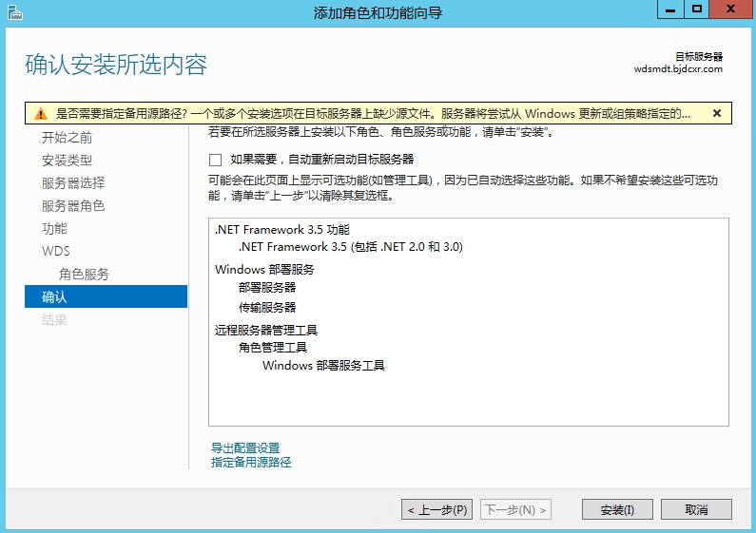Screen dimensions: 756x533
Task: Go to the 功能 step
Action: click(54, 228)
